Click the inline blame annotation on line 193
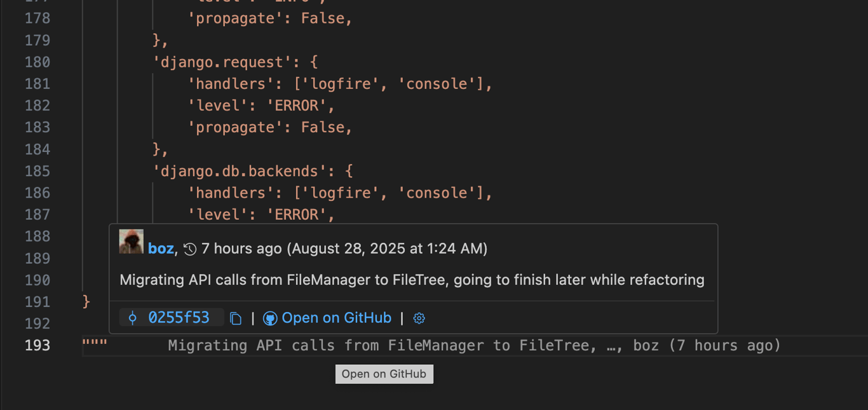This screenshot has height=410, width=868. [x=474, y=346]
